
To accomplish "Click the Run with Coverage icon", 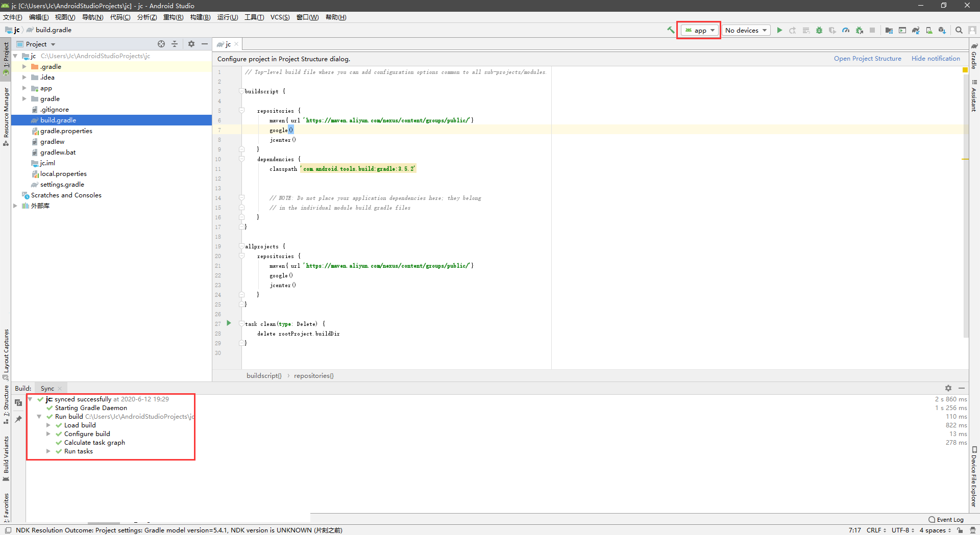I will 832,30.
